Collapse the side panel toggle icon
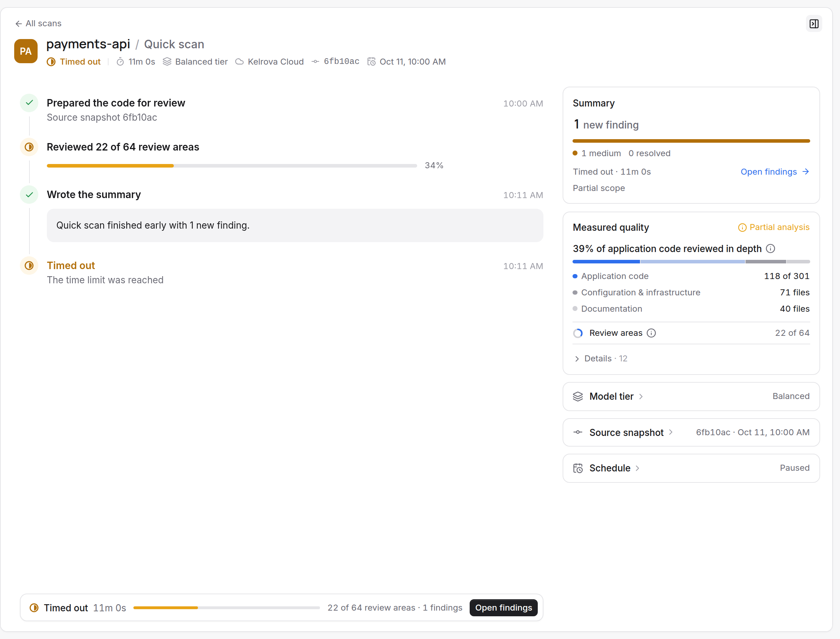 pos(814,23)
